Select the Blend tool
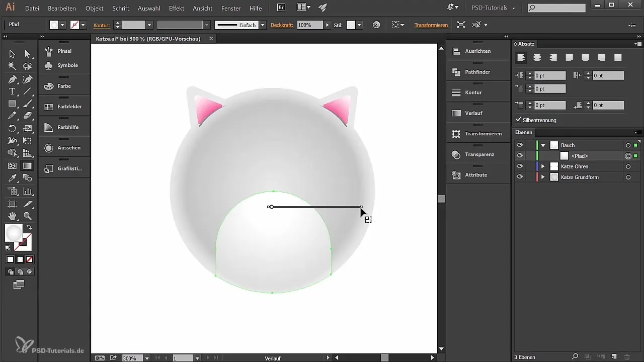The width and height of the screenshot is (644, 362). (x=28, y=178)
